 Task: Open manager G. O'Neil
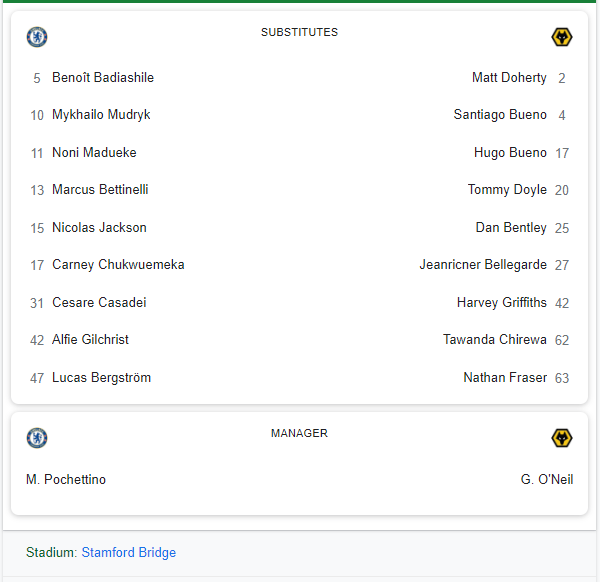pos(547,479)
